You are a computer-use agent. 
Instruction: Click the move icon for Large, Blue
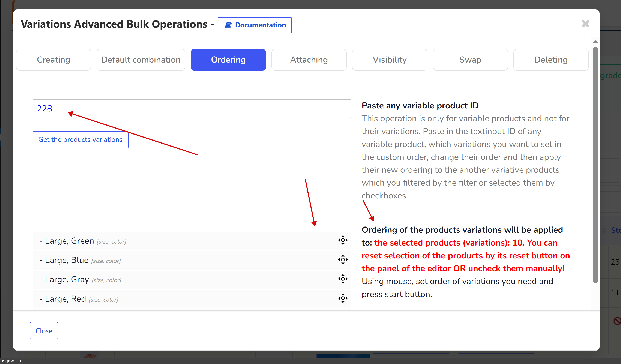click(x=342, y=259)
